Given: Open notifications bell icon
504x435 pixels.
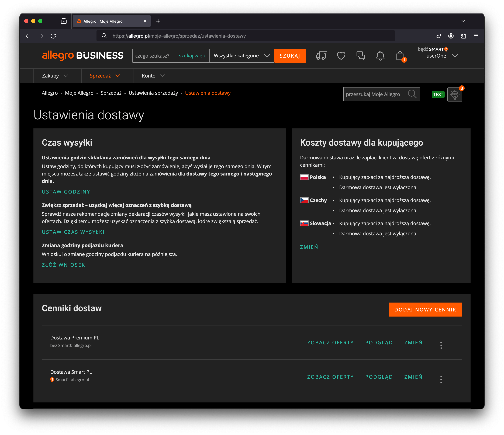Looking at the screenshot, I should click(380, 56).
